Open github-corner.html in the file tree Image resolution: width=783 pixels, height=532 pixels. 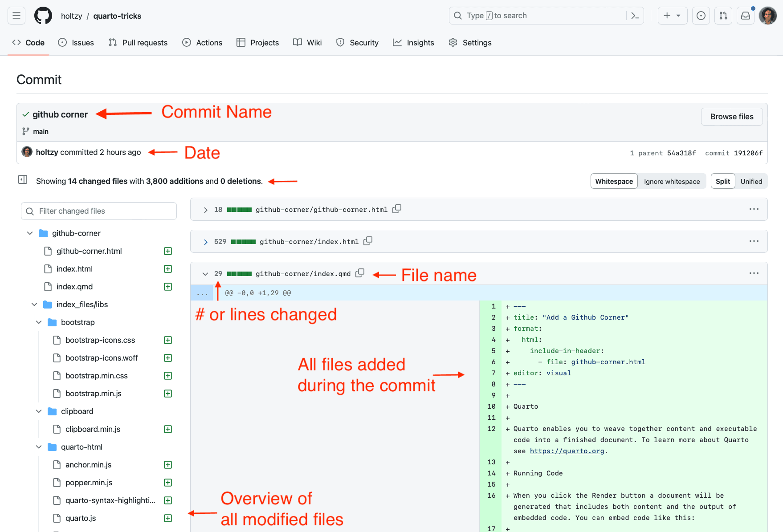(x=89, y=251)
